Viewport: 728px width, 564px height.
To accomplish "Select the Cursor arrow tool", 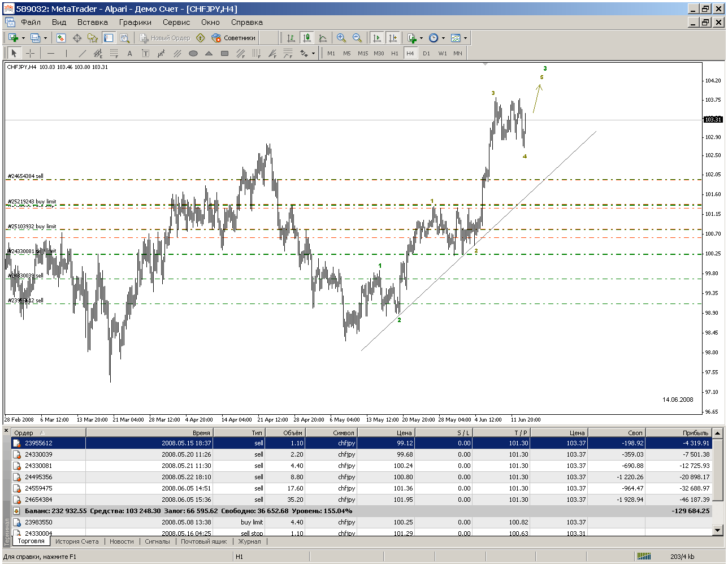I will [x=14, y=53].
